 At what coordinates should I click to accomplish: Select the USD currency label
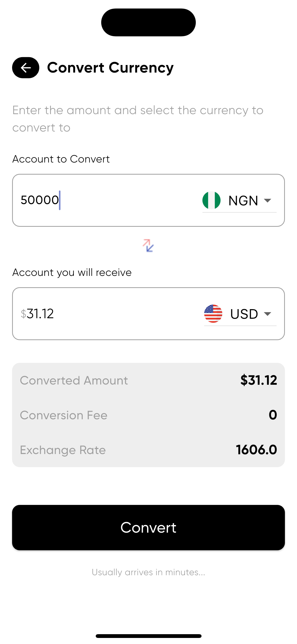tap(244, 314)
